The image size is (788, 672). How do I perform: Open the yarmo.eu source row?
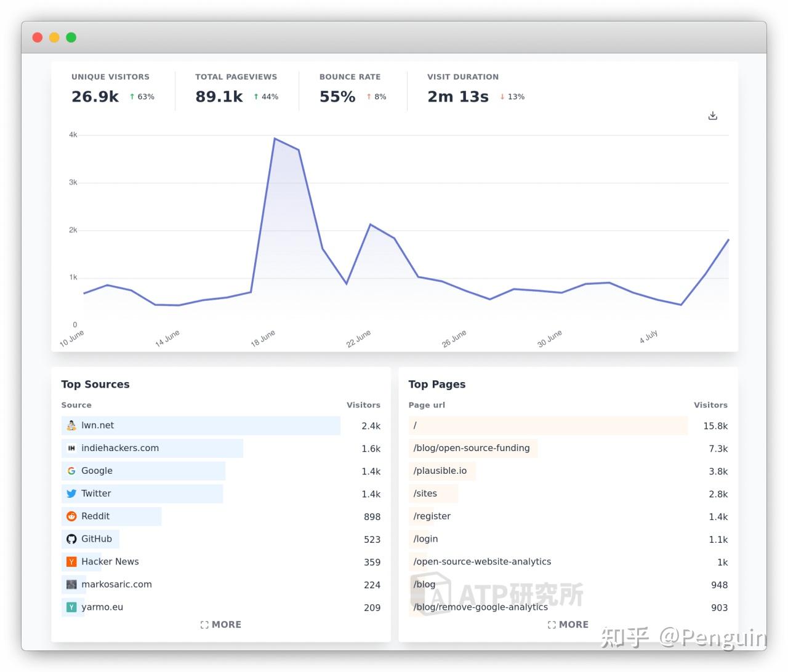pyautogui.click(x=221, y=607)
